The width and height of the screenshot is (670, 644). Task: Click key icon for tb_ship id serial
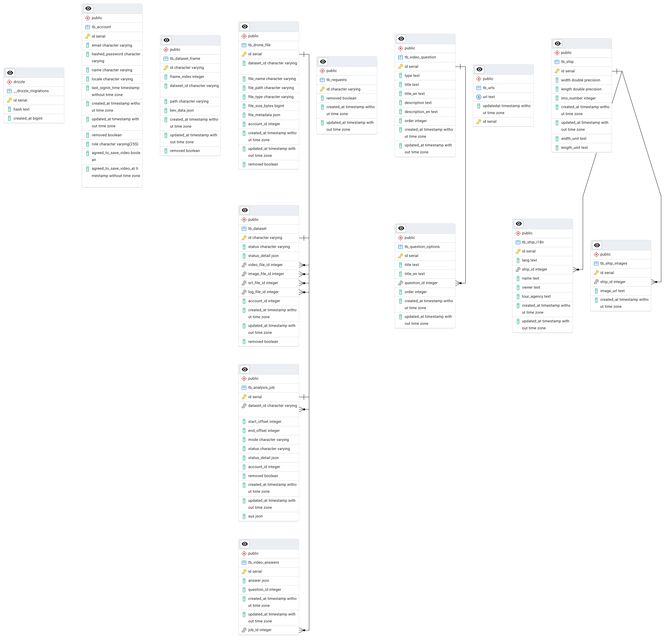tap(557, 71)
